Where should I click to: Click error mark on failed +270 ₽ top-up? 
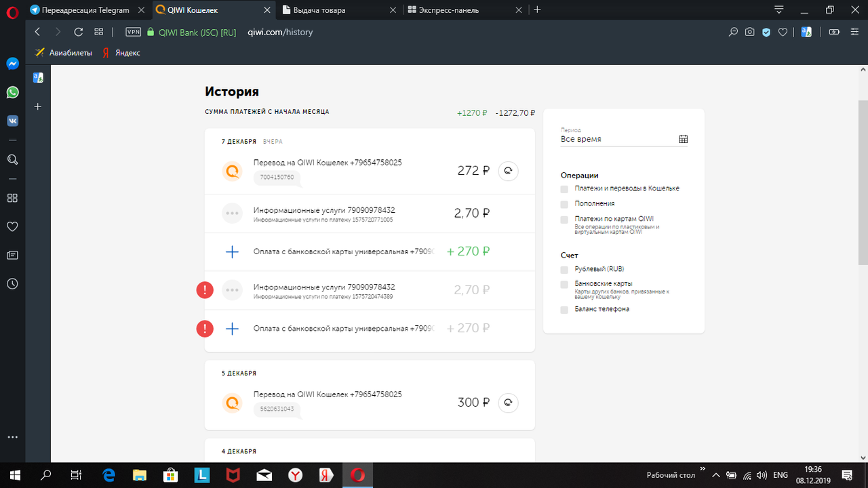(x=205, y=329)
